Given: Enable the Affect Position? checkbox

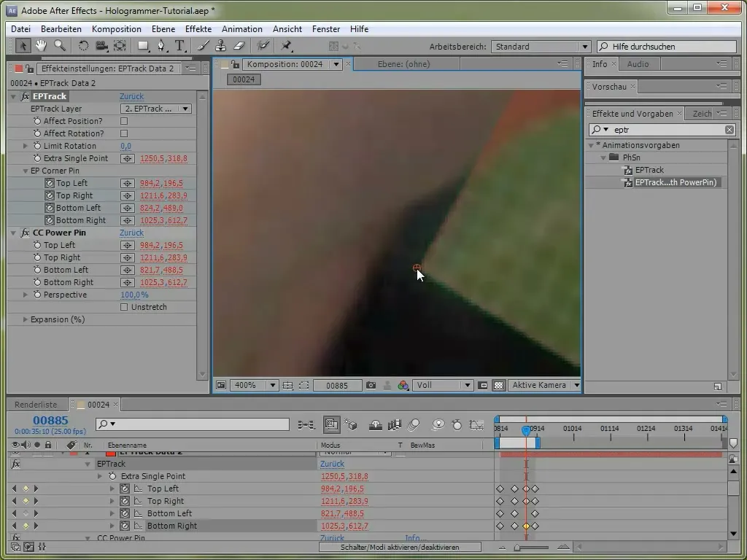Looking at the screenshot, I should 124,122.
